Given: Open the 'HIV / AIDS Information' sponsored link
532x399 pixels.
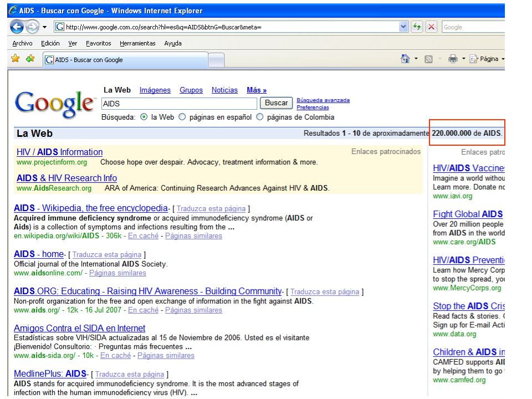Looking at the screenshot, I should click(x=59, y=152).
